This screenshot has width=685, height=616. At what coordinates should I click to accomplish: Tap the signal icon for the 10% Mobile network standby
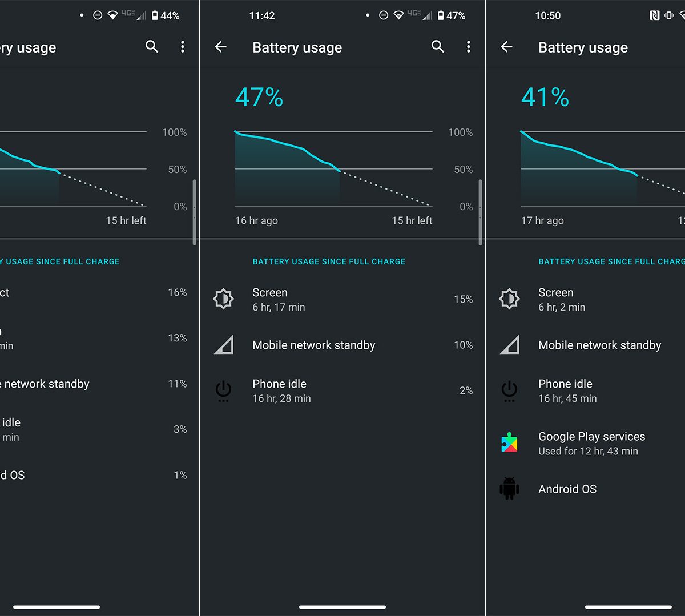pyautogui.click(x=223, y=345)
